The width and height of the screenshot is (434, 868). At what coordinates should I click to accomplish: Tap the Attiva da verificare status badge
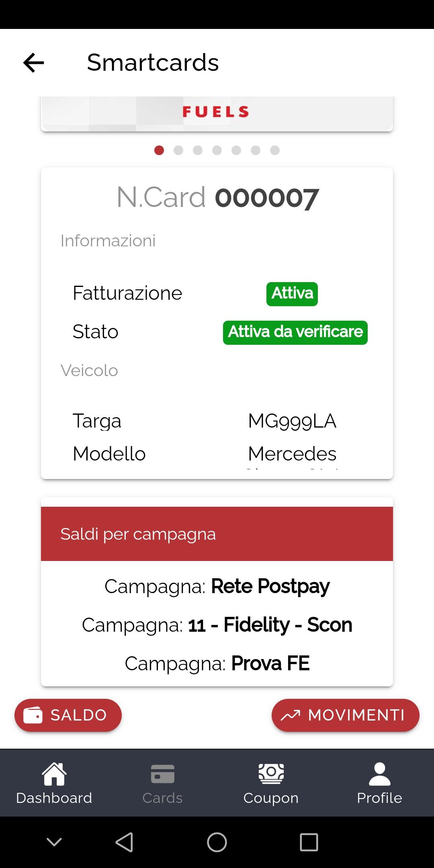(x=295, y=332)
